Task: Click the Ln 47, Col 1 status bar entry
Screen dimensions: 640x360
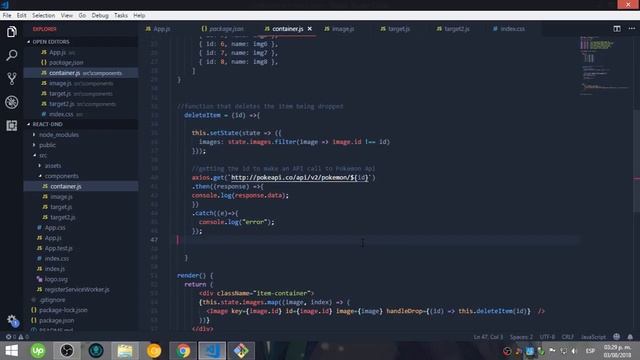Action: [488, 337]
